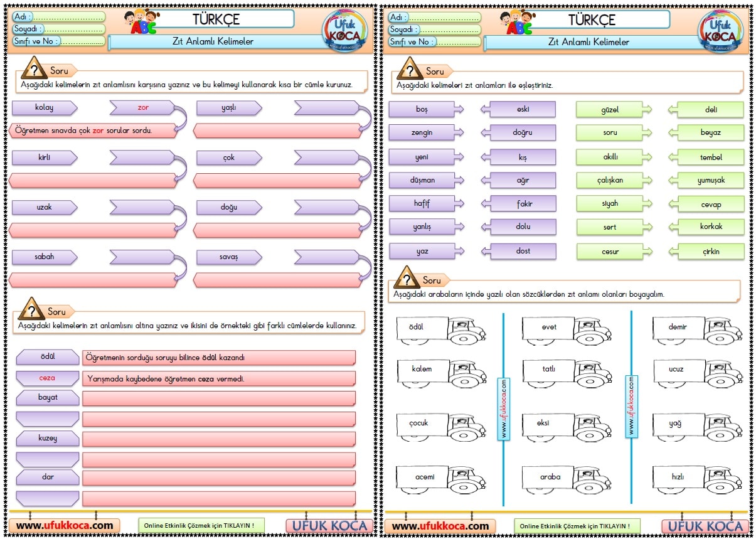
Task: Select the truck labeled 'demir'
Action: (697, 329)
